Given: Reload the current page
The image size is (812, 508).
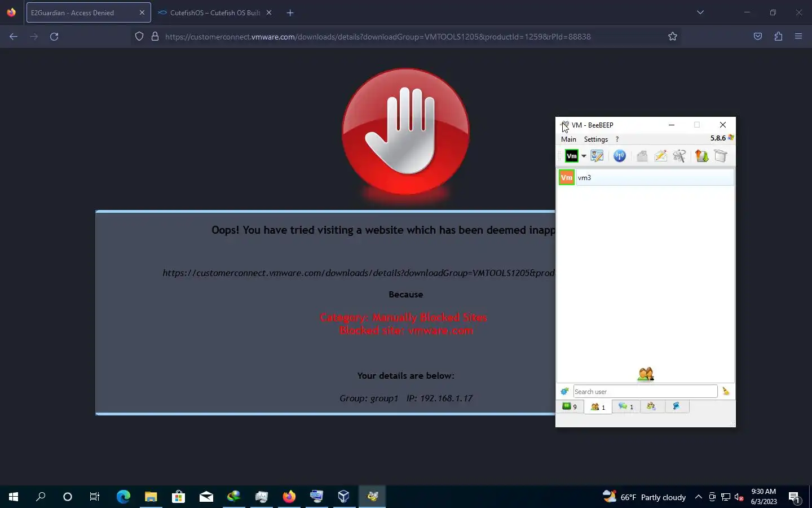Looking at the screenshot, I should coord(54,36).
